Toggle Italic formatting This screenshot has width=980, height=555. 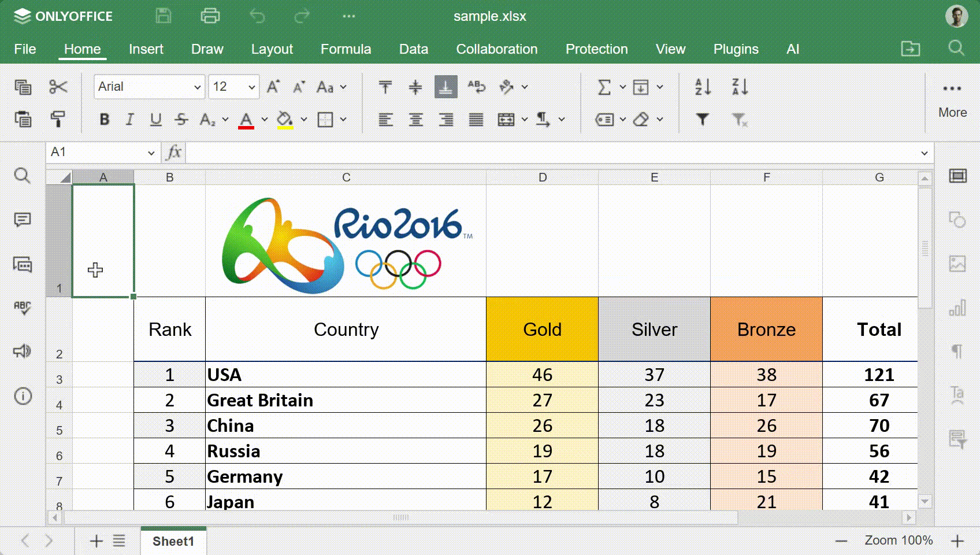point(130,119)
